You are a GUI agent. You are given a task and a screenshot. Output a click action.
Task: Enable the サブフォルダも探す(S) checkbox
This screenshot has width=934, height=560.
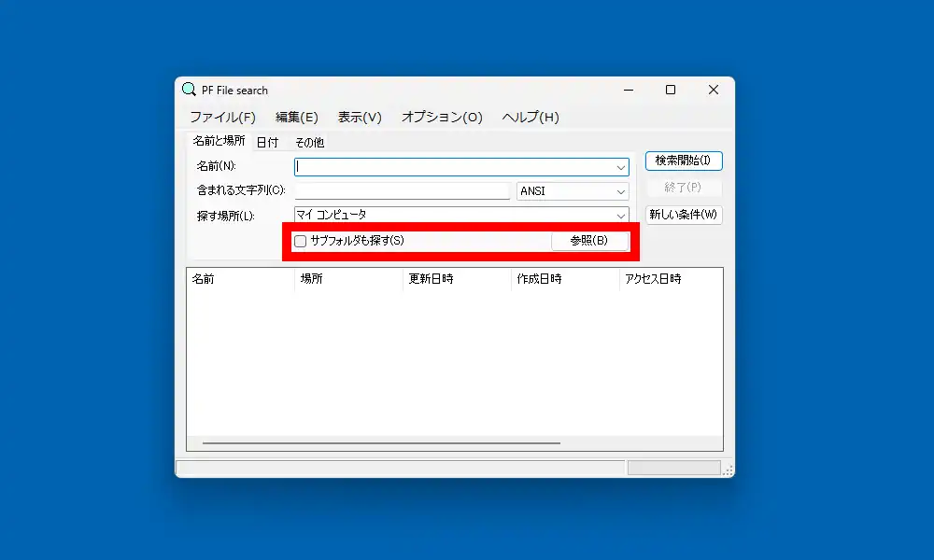click(300, 241)
